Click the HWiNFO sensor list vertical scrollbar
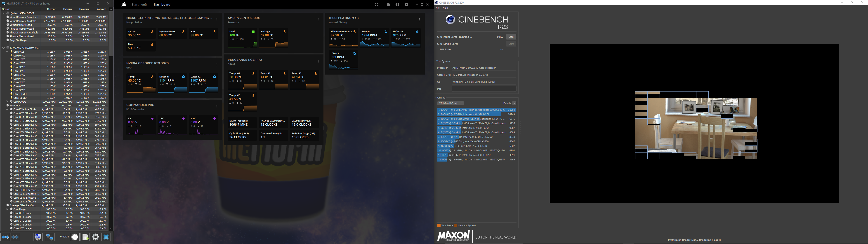Viewport: 868px width, 244px height. pyautogui.click(x=111, y=34)
